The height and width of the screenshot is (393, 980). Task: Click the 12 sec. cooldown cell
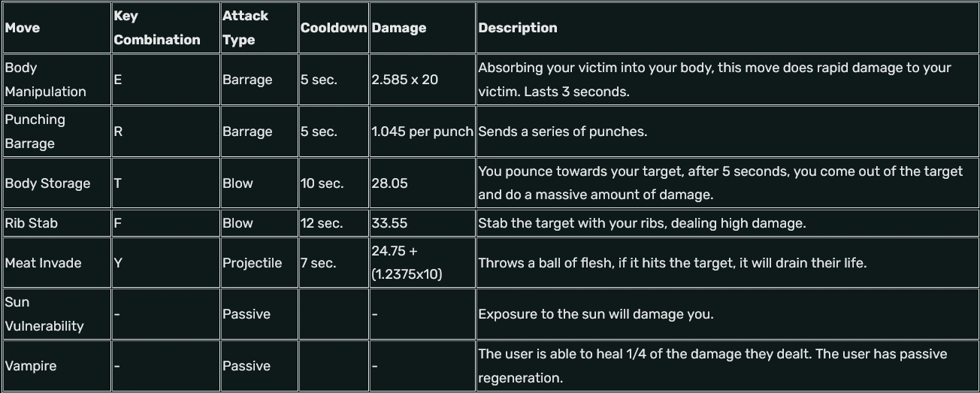click(322, 223)
